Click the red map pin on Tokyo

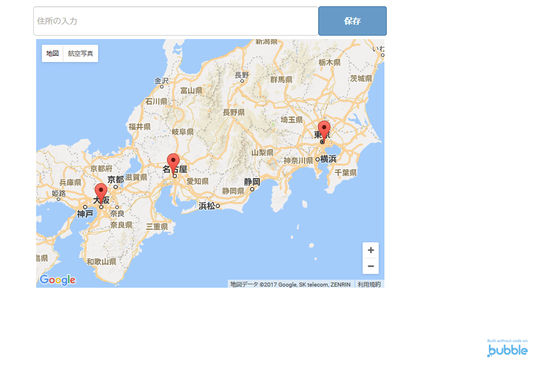324,131
